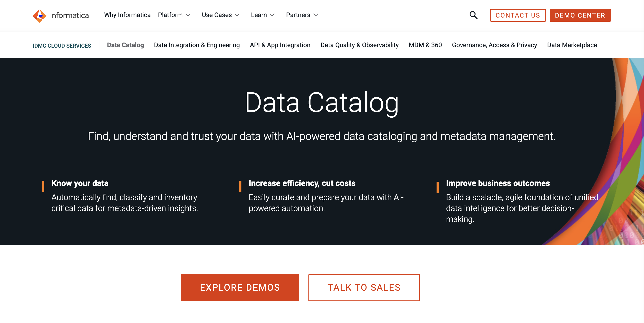Switch to Data Integration & Engineering
Screen dimensions: 644x323
pyautogui.click(x=197, y=45)
